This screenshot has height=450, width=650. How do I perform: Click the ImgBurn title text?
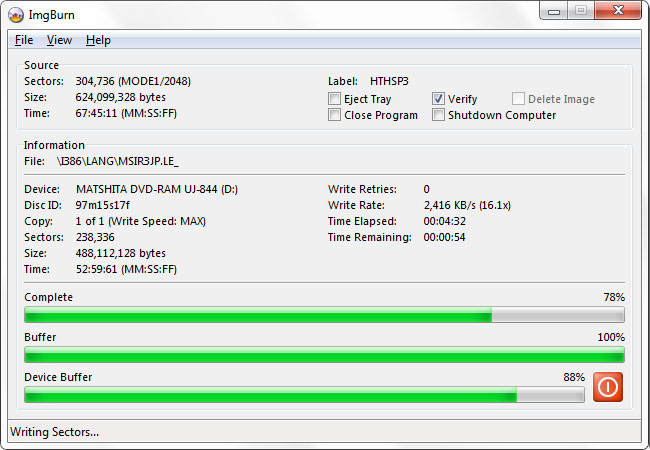click(x=51, y=15)
